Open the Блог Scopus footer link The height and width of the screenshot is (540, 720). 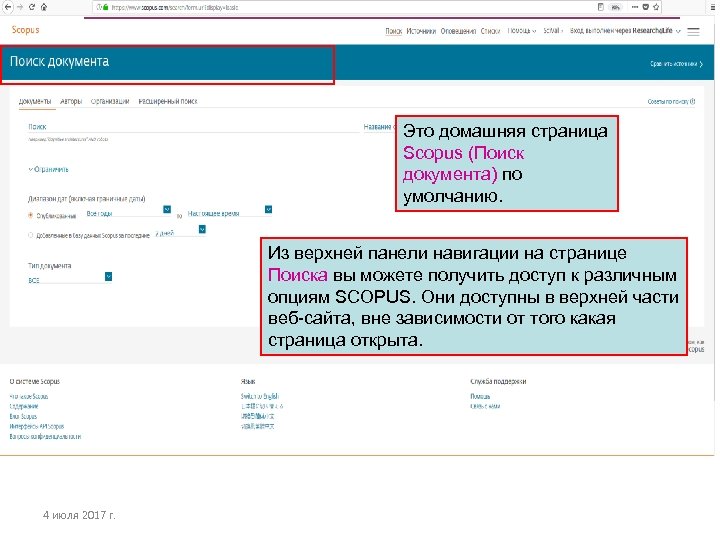point(23,416)
